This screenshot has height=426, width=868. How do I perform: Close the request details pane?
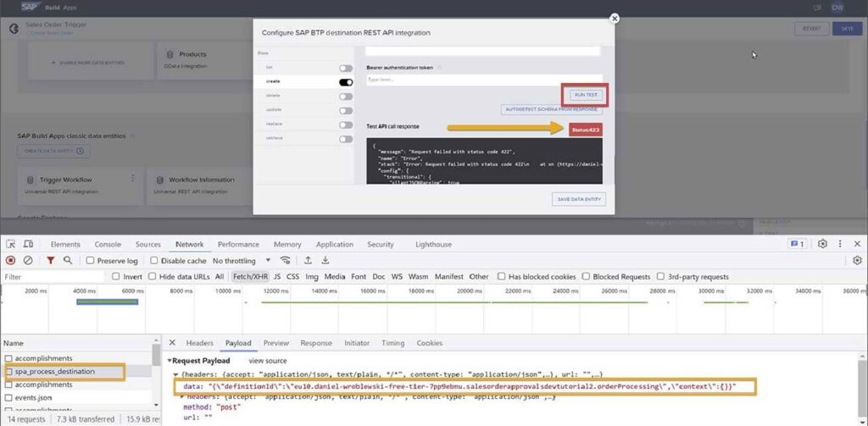pyautogui.click(x=172, y=343)
